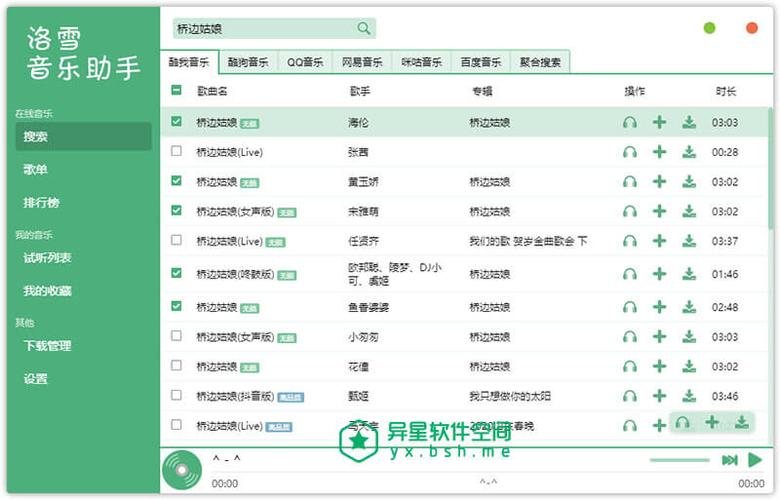Screen dimensions: 780x500
Task: Open 设置 in the sidebar
Action: click(83, 379)
